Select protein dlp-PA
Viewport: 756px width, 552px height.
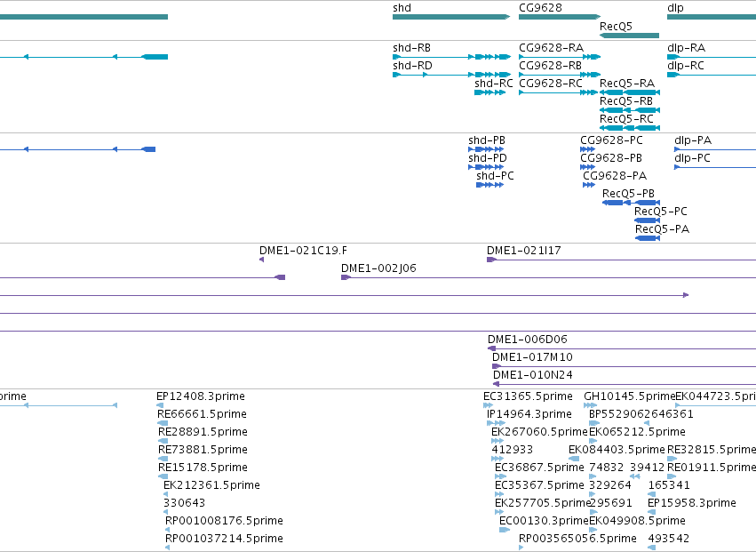pos(715,149)
